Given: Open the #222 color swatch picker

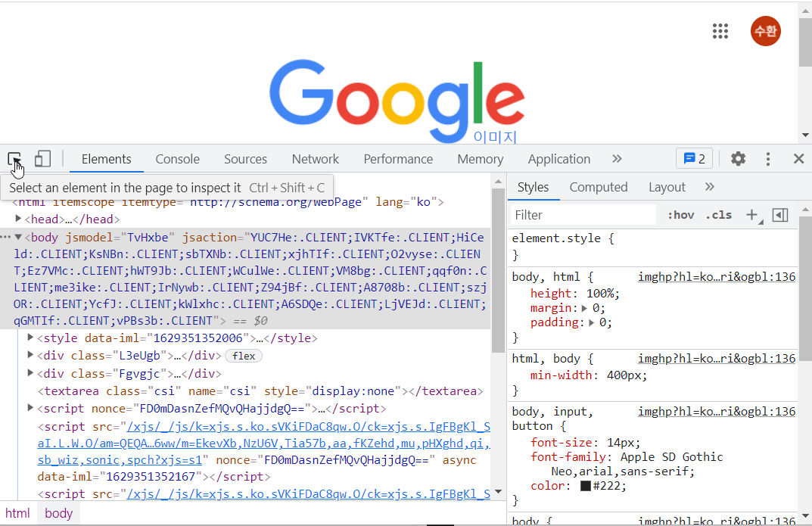Looking at the screenshot, I should (586, 486).
